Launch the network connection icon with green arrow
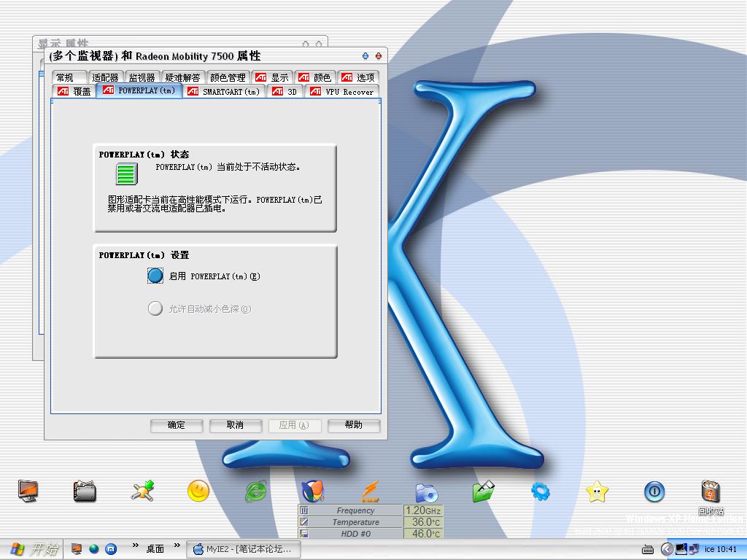The image size is (747, 560). pos(142,491)
